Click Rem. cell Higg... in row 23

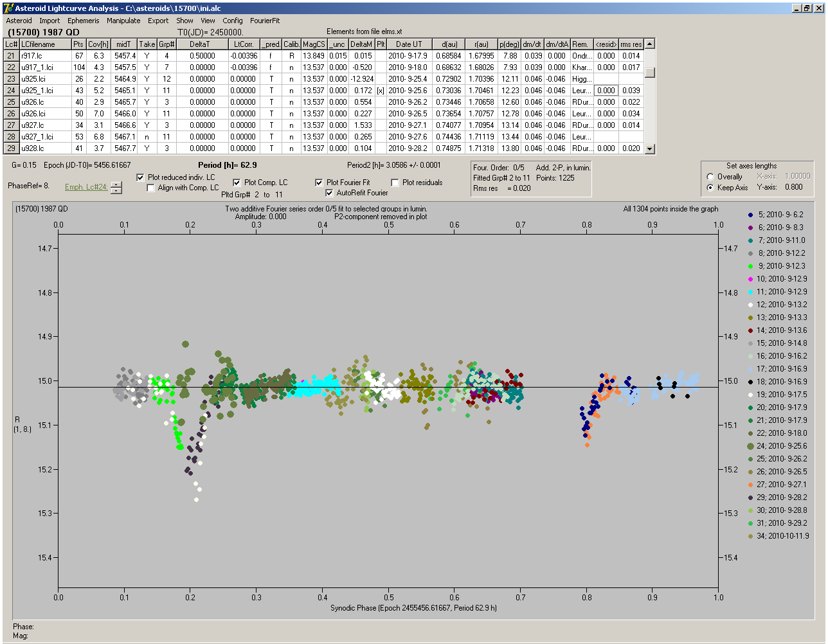(x=582, y=79)
